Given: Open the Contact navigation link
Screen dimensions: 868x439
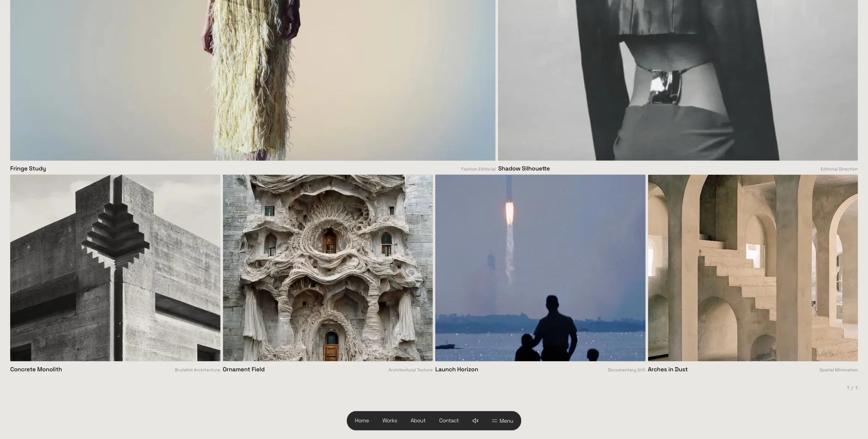Looking at the screenshot, I should (449, 421).
